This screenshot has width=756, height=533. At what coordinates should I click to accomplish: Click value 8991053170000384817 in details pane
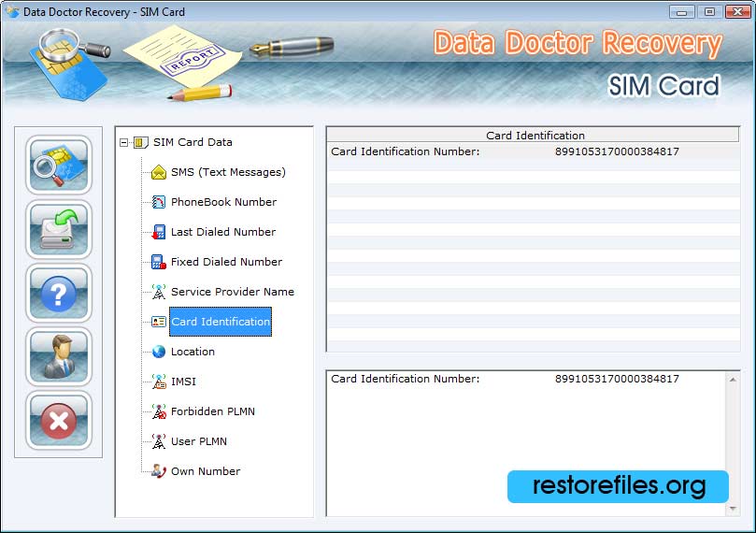[x=617, y=379]
